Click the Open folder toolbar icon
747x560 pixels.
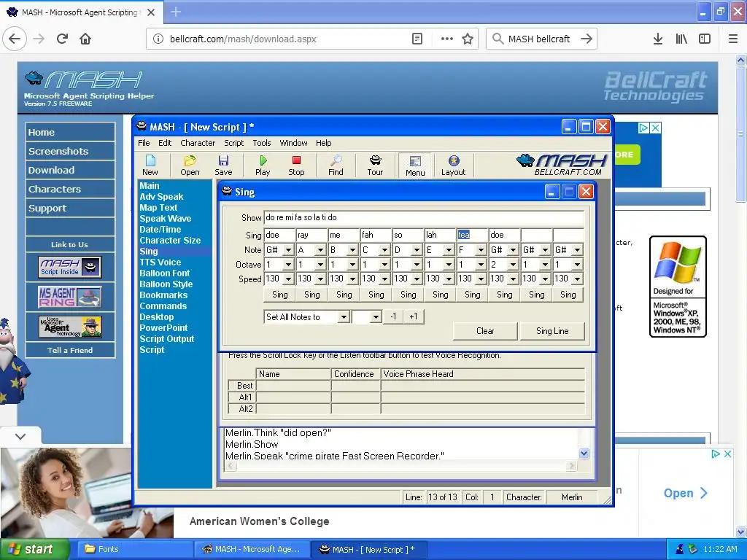[190, 165]
